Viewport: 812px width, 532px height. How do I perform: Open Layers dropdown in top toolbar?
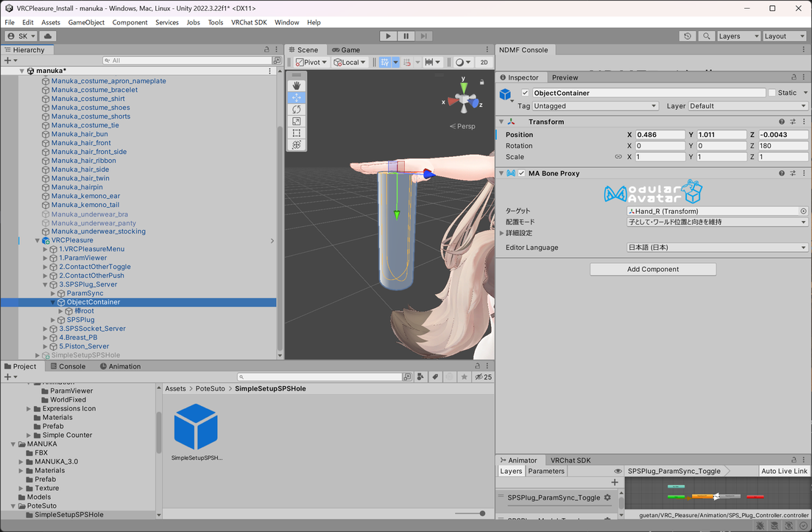pos(738,36)
